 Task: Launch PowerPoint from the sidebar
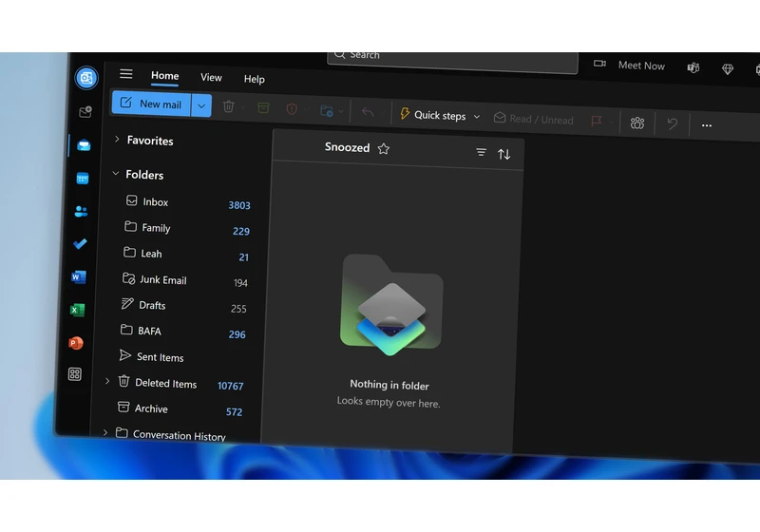(76, 343)
